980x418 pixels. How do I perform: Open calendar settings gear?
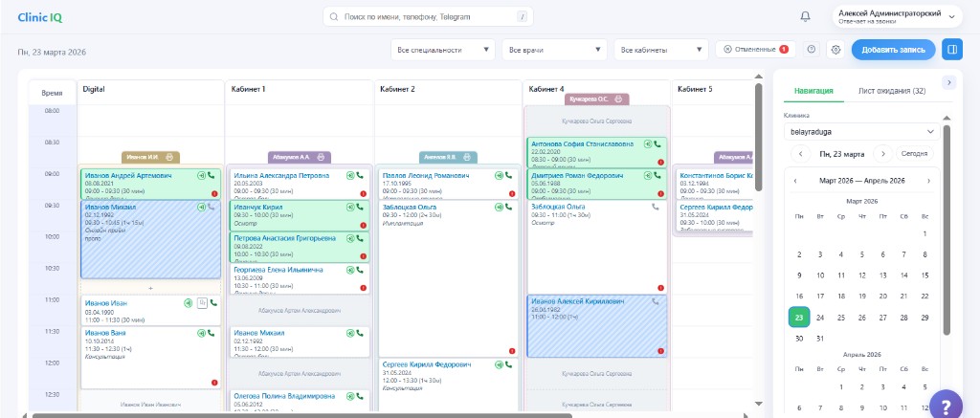pos(835,50)
